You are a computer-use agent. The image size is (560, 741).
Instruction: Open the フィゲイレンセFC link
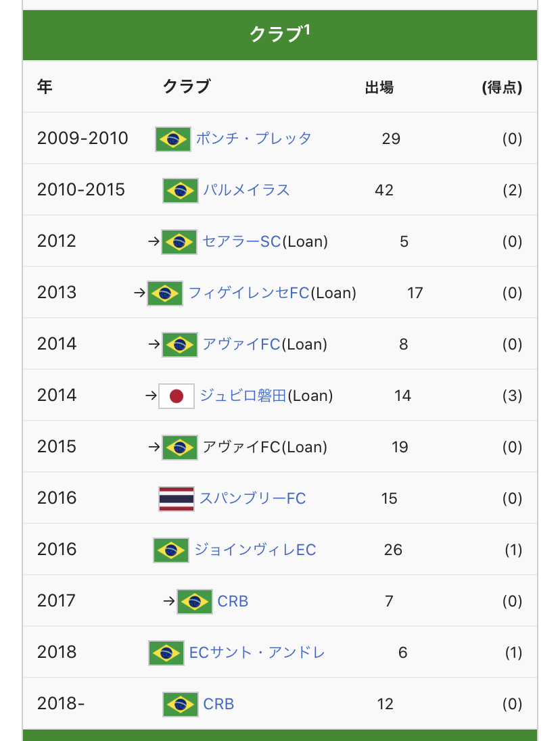point(249,293)
